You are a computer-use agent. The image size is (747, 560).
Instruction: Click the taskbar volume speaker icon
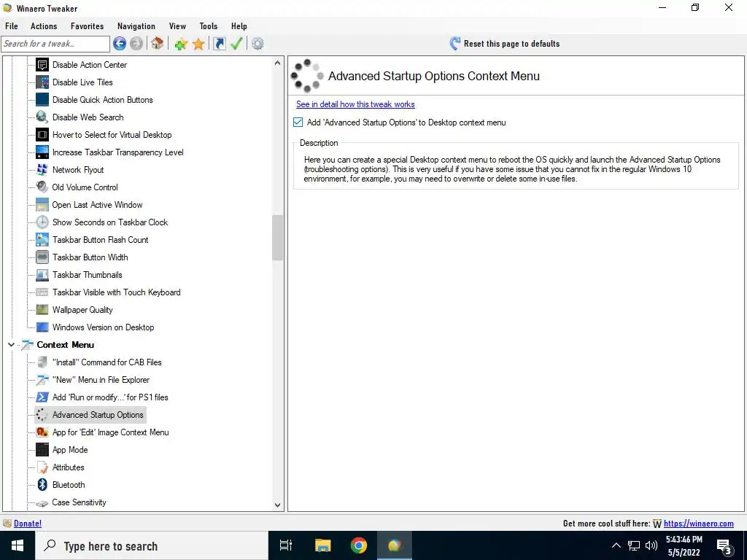[x=651, y=545]
